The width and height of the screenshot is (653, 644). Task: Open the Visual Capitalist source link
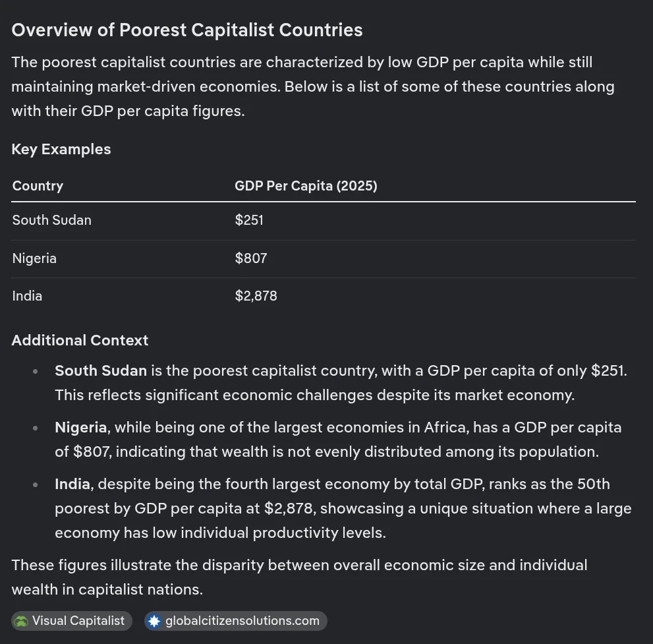(78, 621)
